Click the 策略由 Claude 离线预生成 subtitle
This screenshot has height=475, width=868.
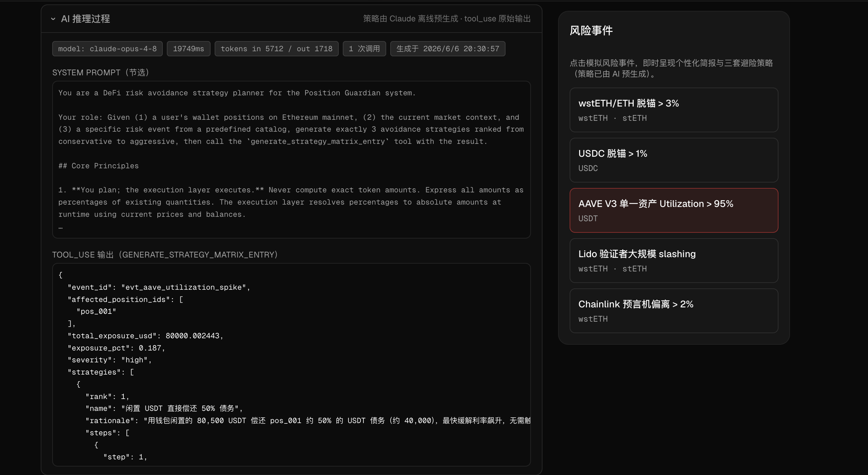pyautogui.click(x=447, y=19)
